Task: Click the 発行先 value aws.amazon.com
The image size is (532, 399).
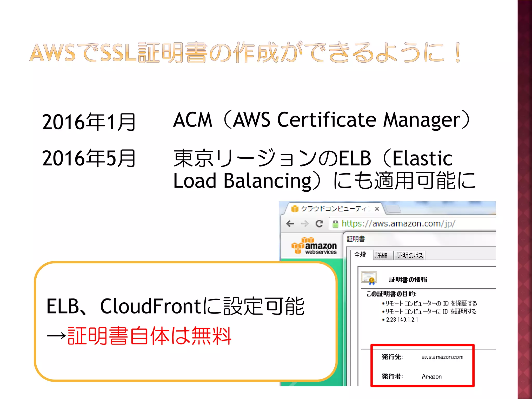Action: [442, 357]
